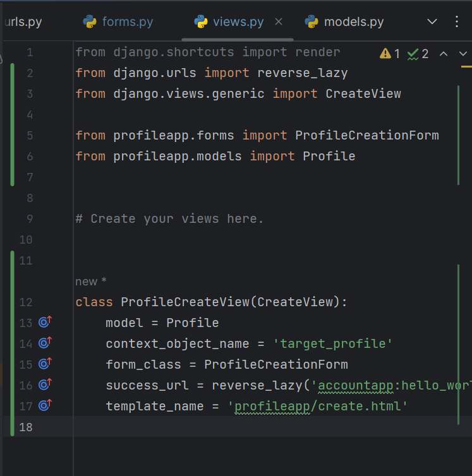Viewport: 472px width, 476px height.
Task: Click override gutter icon on line 13
Action: pyautogui.click(x=45, y=322)
